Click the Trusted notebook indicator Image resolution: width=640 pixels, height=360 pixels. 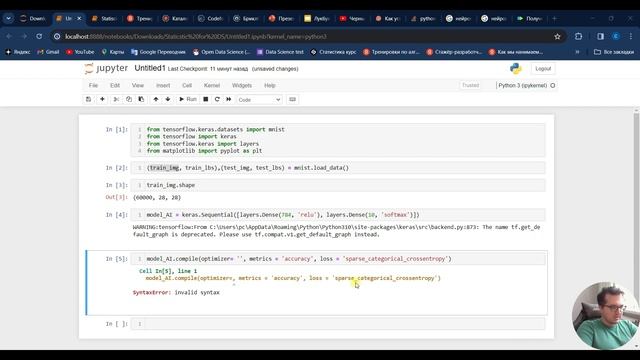click(x=470, y=85)
